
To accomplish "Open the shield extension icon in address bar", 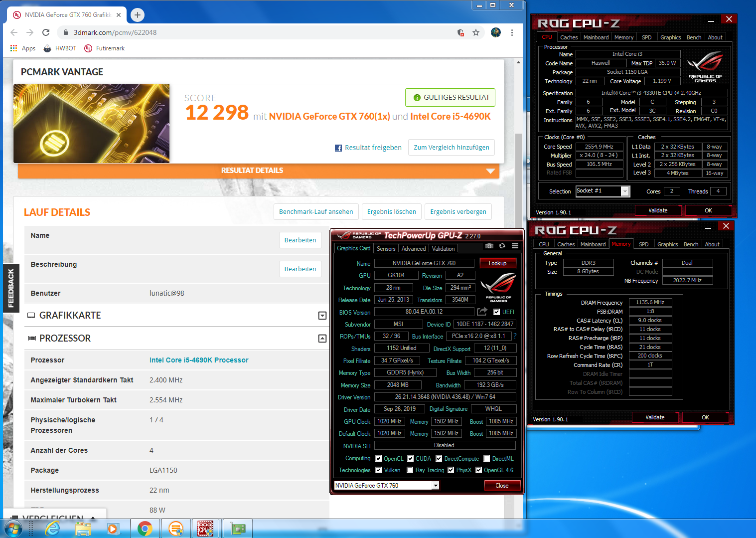I will point(461,32).
